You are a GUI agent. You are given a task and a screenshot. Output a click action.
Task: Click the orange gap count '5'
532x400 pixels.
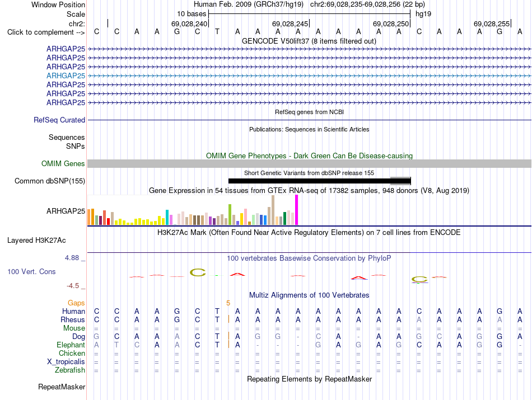(x=228, y=303)
